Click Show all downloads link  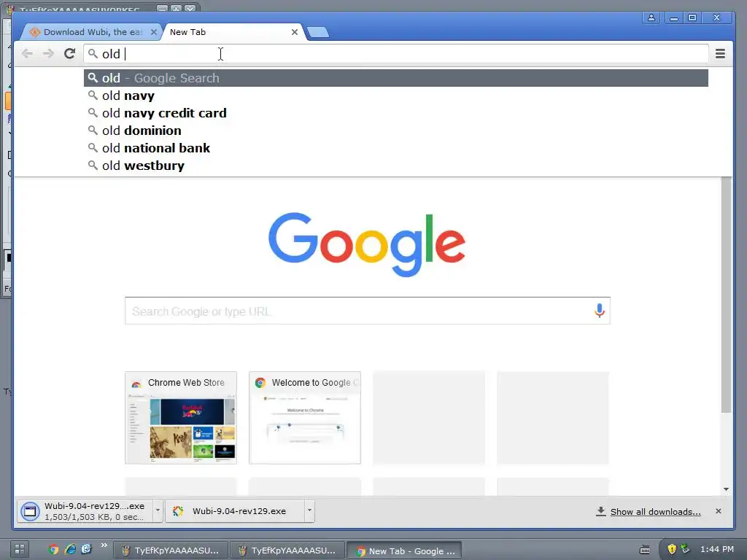[x=655, y=511]
